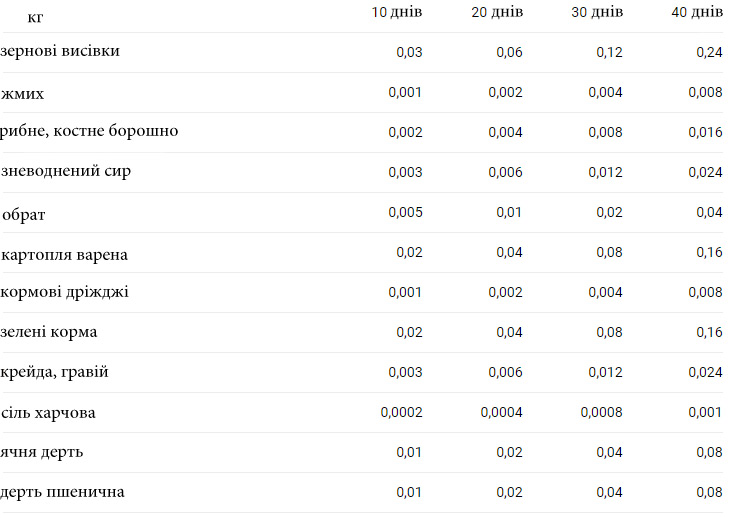
Task: Click "рибне, костне борошно" row label
Action: pos(90,131)
